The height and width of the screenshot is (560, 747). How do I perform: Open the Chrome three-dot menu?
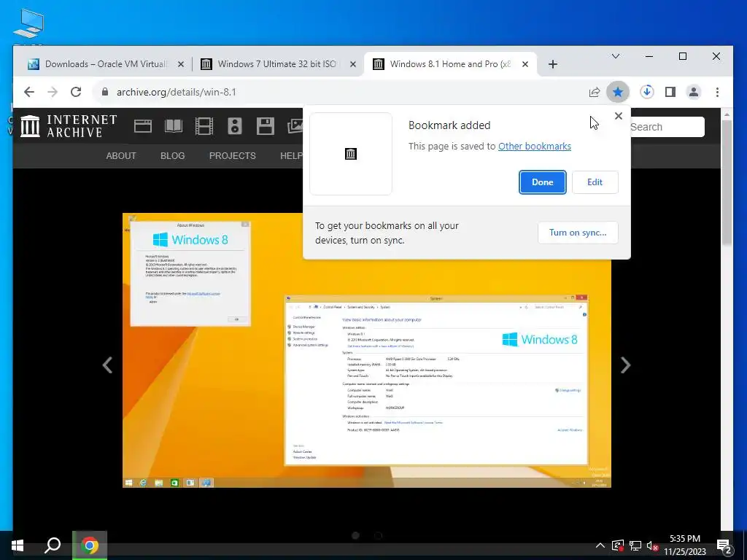(x=718, y=92)
